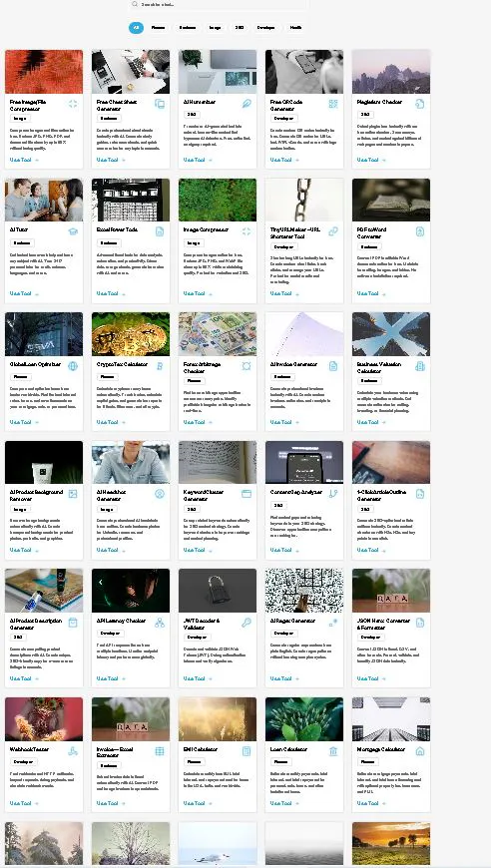The width and height of the screenshot is (491, 868).
Task: Click the building icon on Business Valuation Calculator card
Action: tap(420, 366)
